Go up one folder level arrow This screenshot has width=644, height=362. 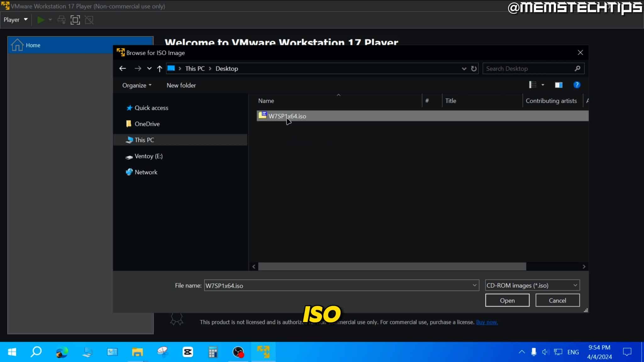pos(159,69)
